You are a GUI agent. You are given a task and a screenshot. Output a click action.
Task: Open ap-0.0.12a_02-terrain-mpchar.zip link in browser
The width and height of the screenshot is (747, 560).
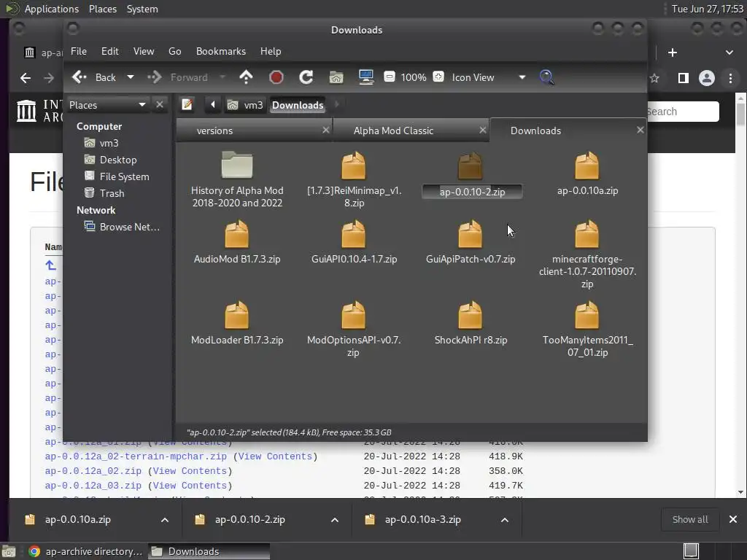click(x=136, y=456)
